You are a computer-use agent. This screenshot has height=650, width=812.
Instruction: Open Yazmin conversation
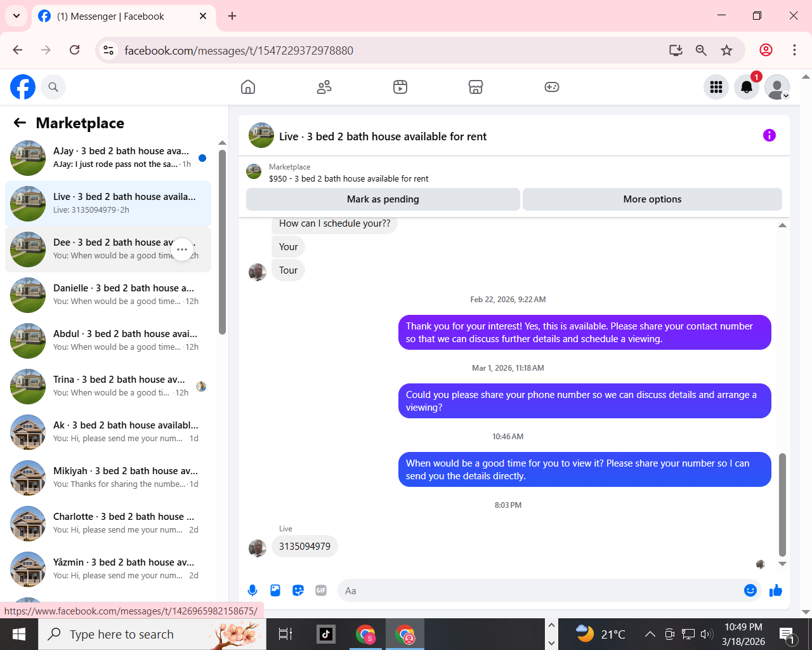[x=108, y=569]
